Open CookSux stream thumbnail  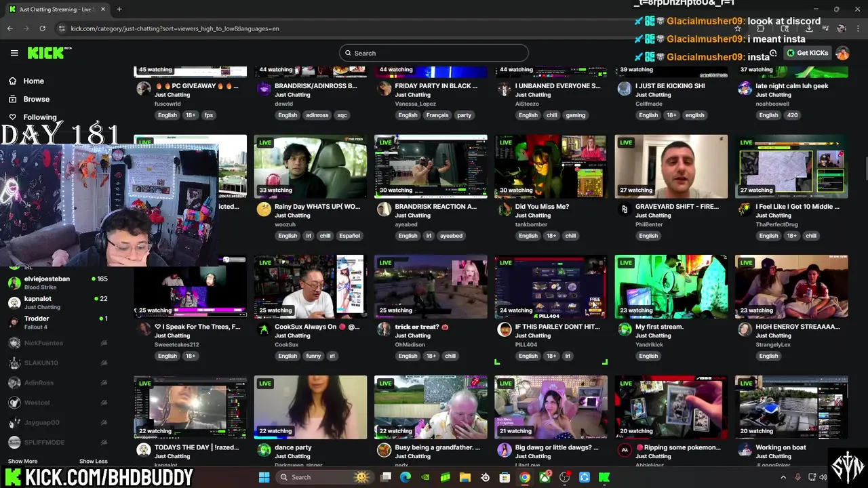coord(311,287)
